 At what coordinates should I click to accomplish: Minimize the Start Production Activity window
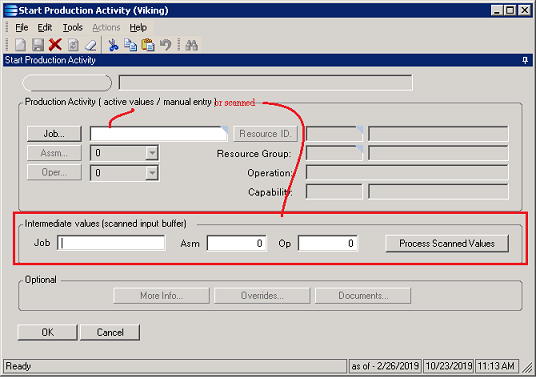[497, 11]
